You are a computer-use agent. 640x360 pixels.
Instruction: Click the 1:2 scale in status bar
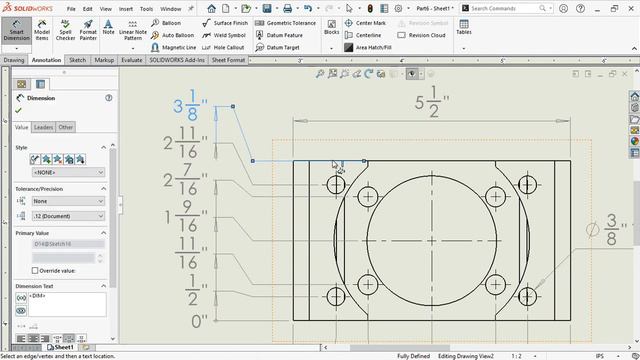click(x=516, y=356)
